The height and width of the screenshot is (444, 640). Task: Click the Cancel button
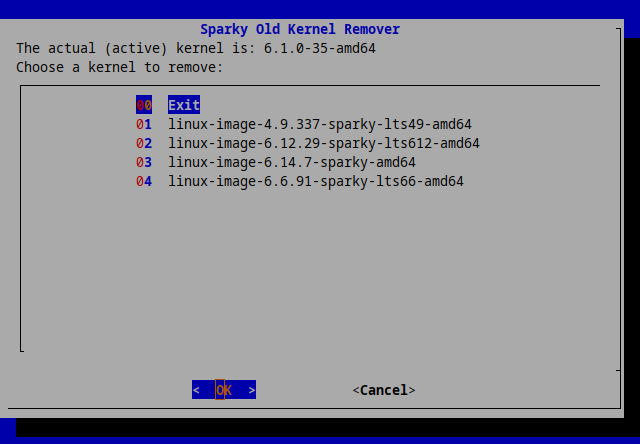pyautogui.click(x=384, y=390)
